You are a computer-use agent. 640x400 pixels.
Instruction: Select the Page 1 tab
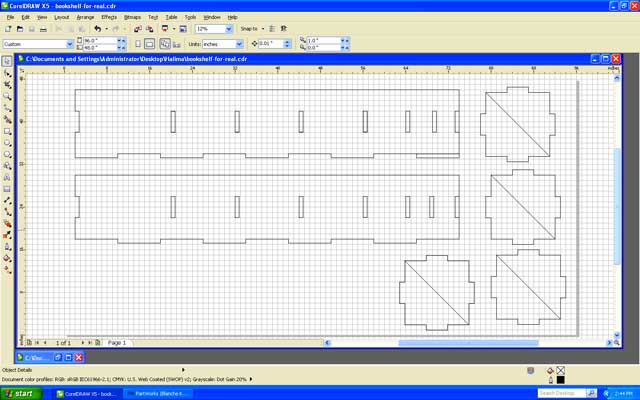click(117, 343)
